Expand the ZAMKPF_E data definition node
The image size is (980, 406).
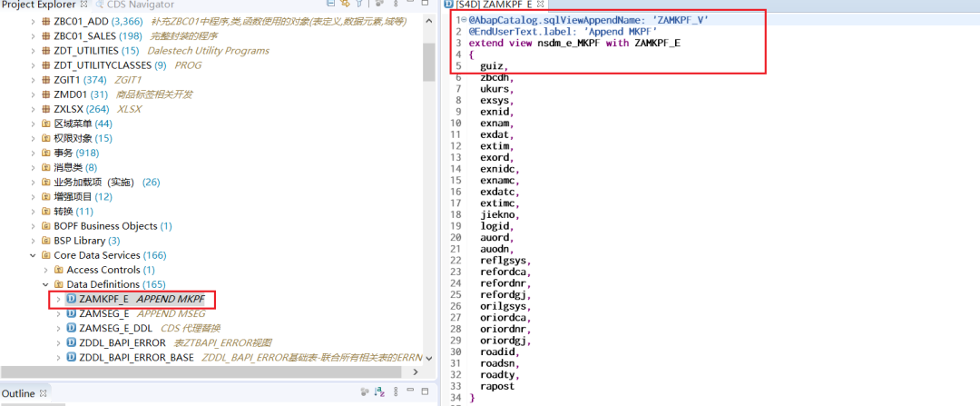coord(58,299)
